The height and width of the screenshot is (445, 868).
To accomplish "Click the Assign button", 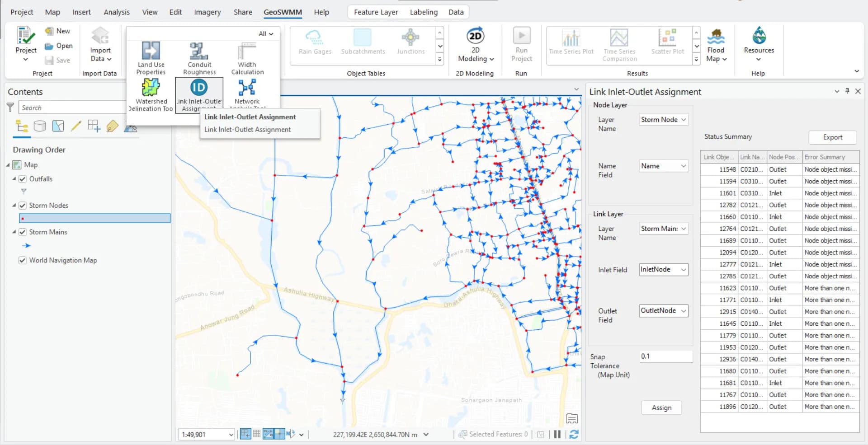I will point(661,408).
